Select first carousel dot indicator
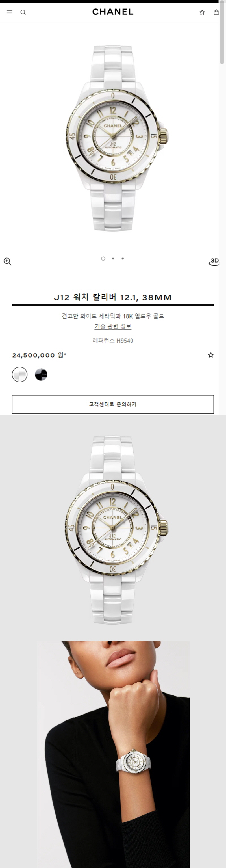The height and width of the screenshot is (868, 226). [103, 258]
